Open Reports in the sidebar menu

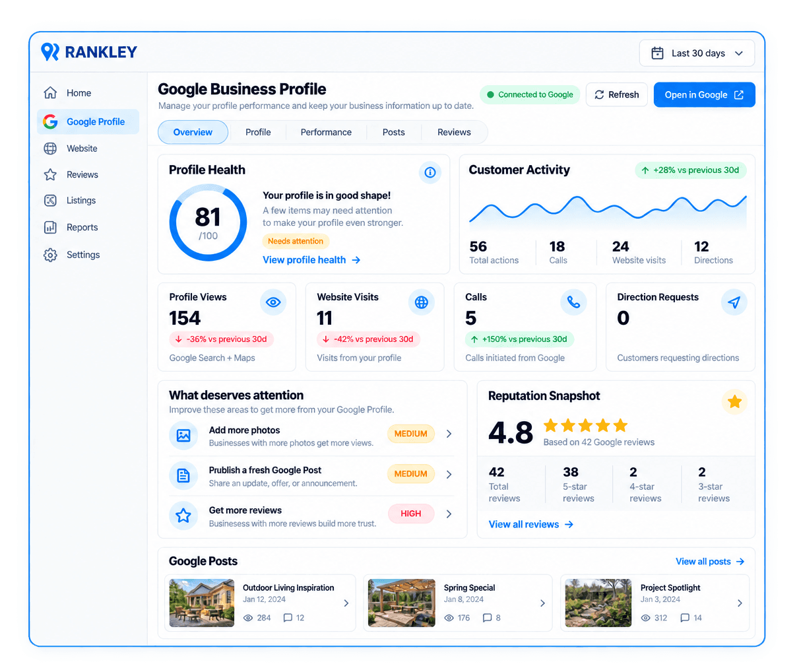point(88,228)
